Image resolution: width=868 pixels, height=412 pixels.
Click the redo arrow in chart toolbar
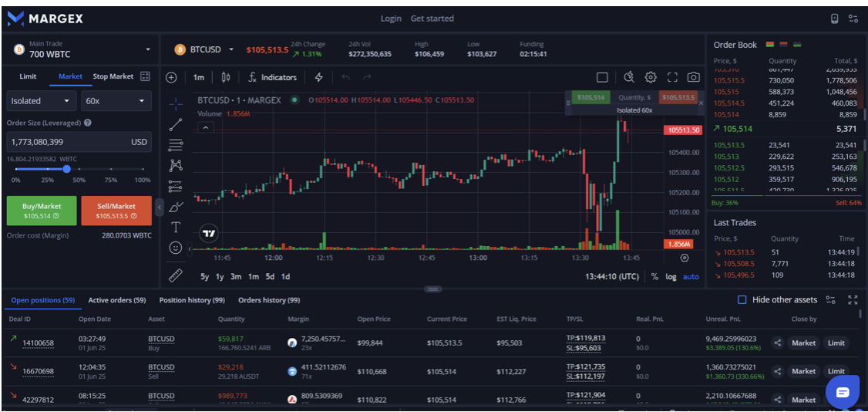coord(366,77)
